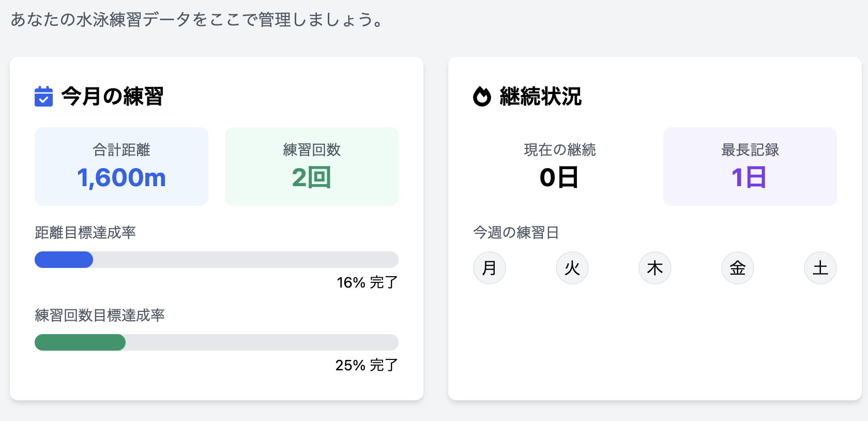
Task: Expand the 今月の練習 card
Action: point(216,228)
